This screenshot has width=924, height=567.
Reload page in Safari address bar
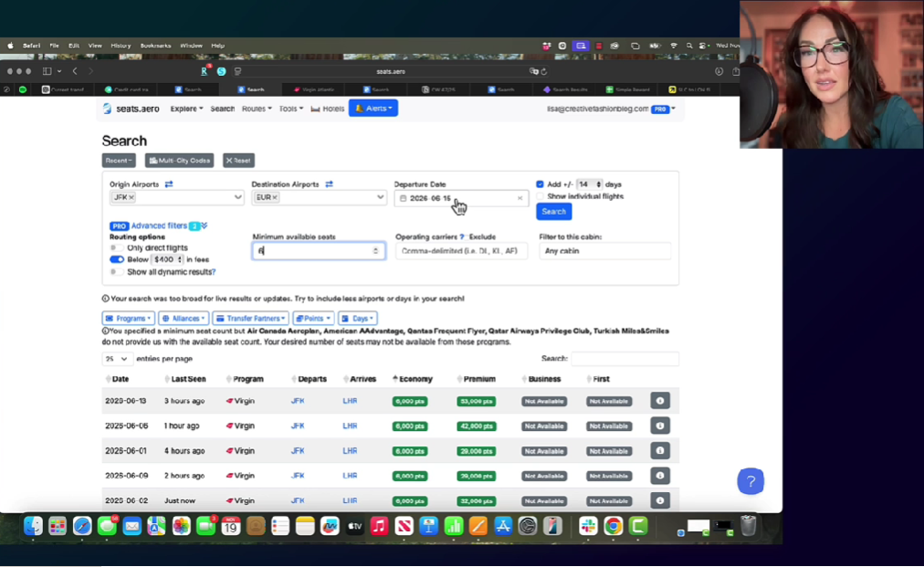pyautogui.click(x=544, y=71)
